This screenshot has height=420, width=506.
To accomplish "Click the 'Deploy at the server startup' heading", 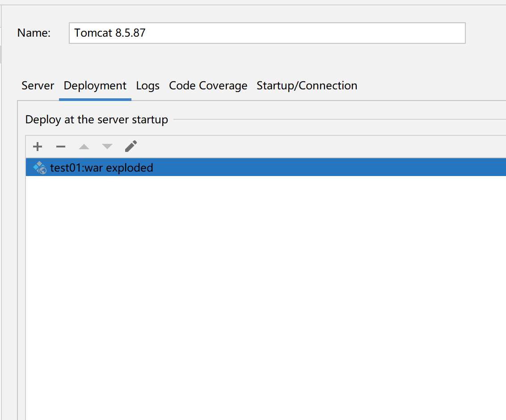I will pos(97,120).
